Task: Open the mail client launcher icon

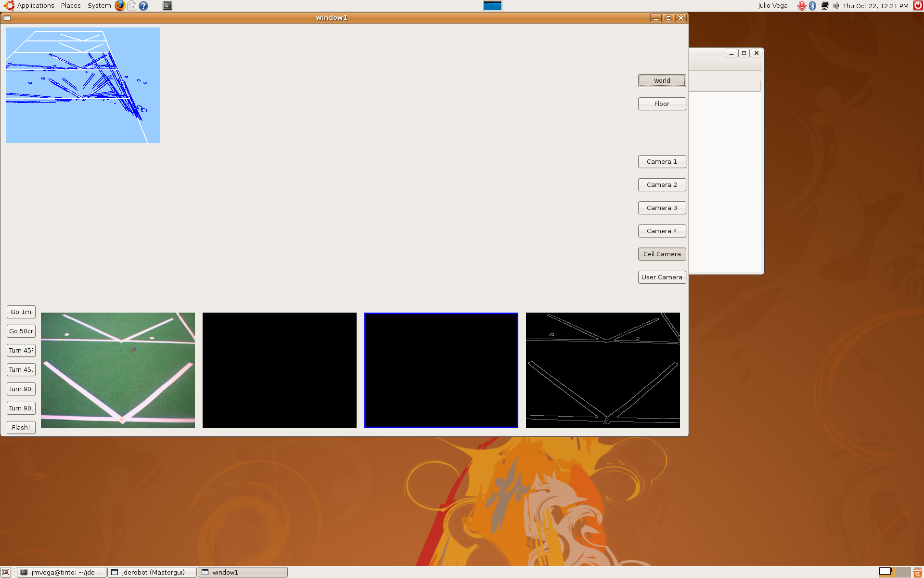Action: [x=131, y=6]
